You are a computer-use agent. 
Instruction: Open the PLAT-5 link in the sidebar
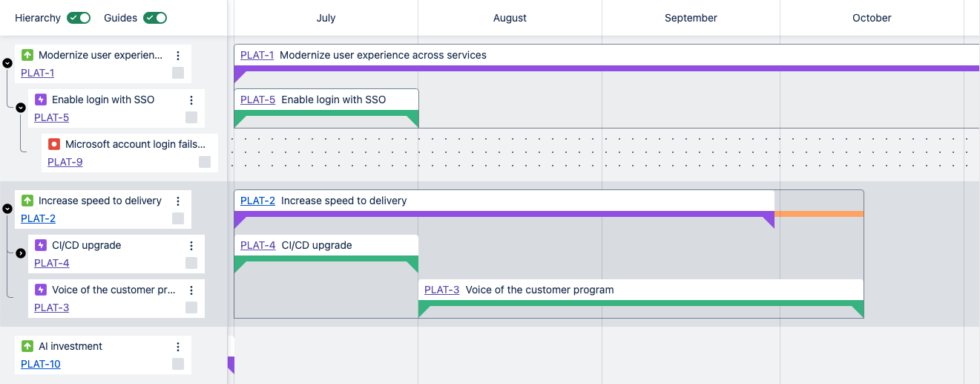coord(51,117)
